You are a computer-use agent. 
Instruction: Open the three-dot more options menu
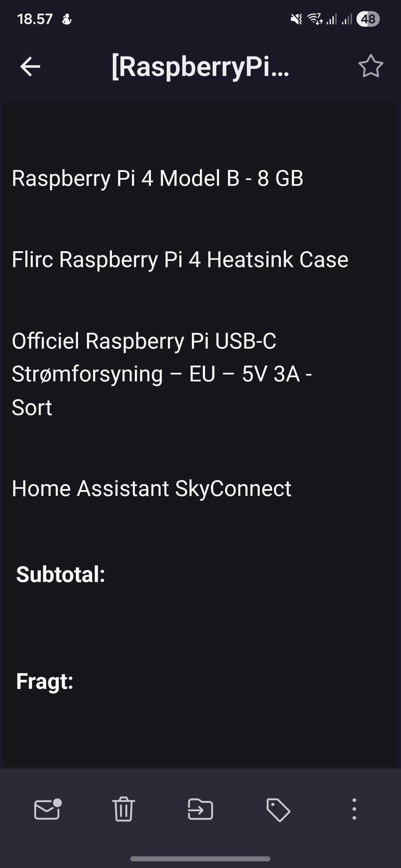click(354, 809)
